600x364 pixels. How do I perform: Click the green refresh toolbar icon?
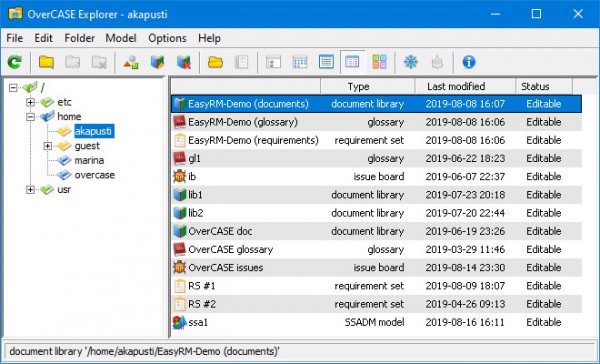coord(15,62)
